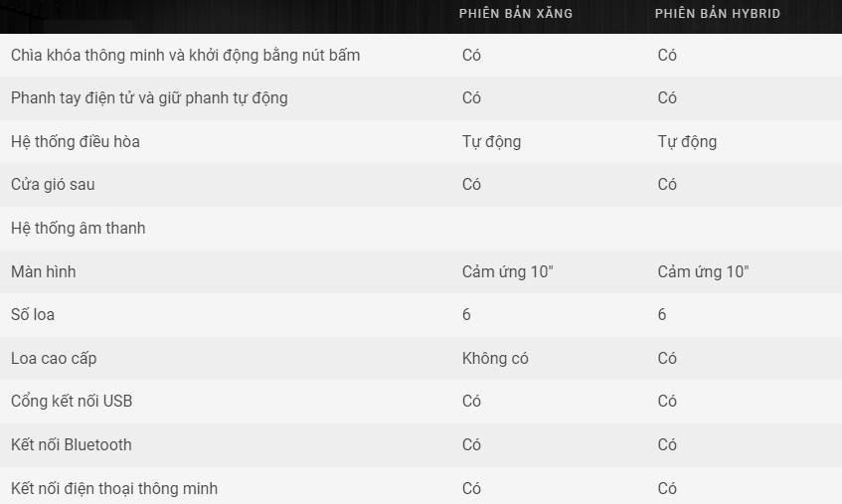Image resolution: width=842 pixels, height=504 pixels.
Task: Select the 'Hệ thống điều hòa' row
Action: pos(421,142)
